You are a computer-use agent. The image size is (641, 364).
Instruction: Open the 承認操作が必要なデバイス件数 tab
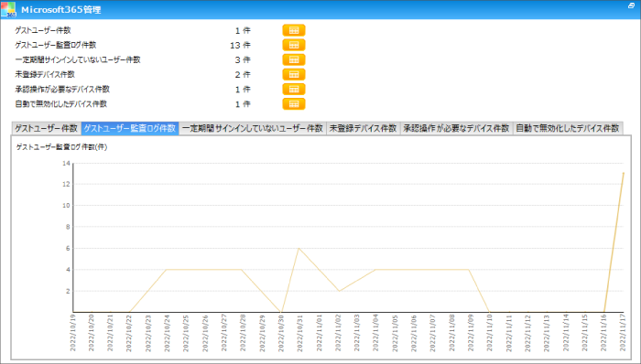[x=456, y=128]
